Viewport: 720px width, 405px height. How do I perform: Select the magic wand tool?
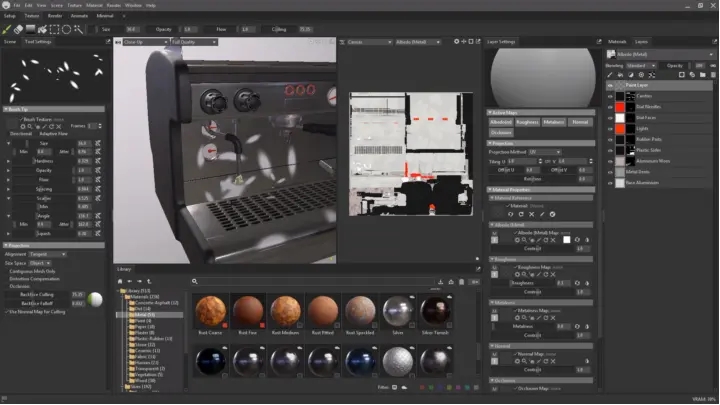[x=79, y=29]
